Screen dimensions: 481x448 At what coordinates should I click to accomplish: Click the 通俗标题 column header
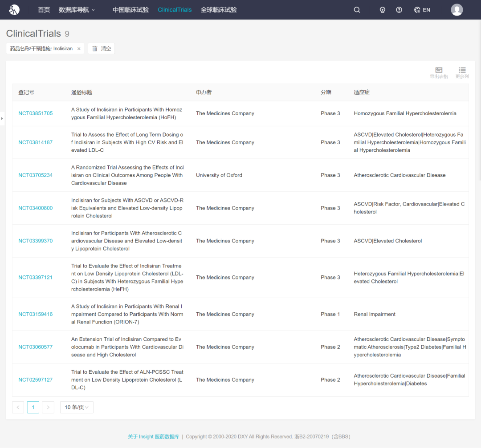pyautogui.click(x=82, y=93)
